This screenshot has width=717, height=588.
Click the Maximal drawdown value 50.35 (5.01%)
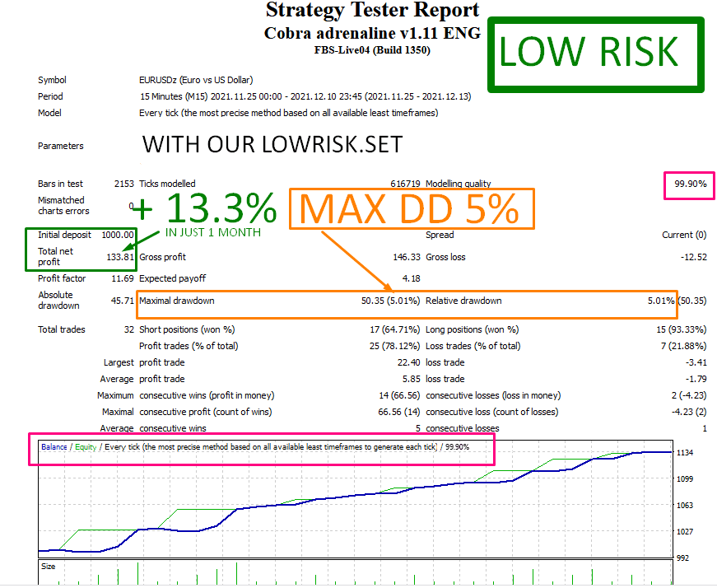coord(391,301)
